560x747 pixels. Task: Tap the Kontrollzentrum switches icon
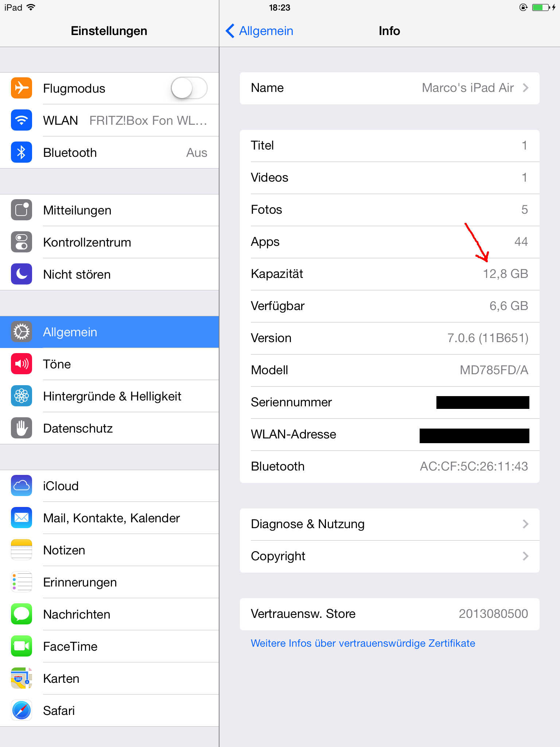22,242
